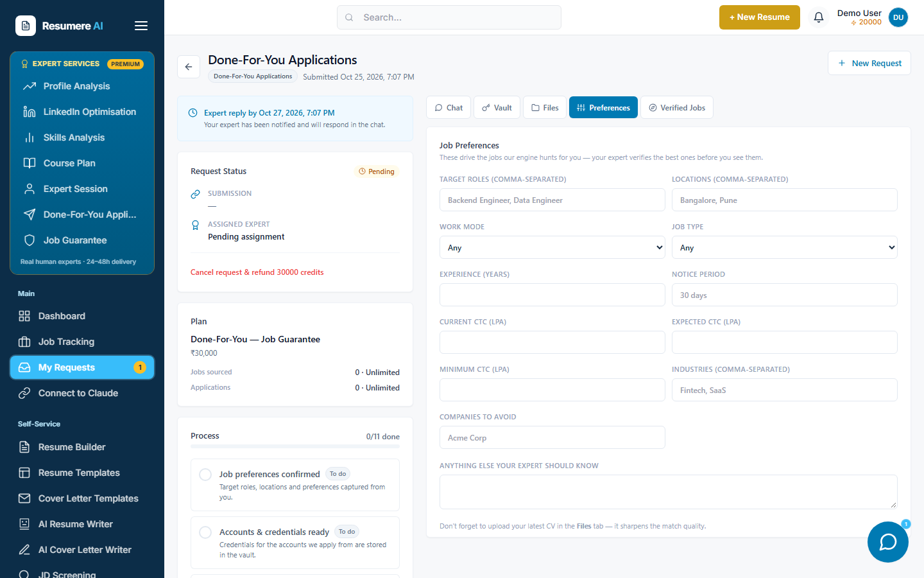This screenshot has height=578, width=924.
Task: Click the Resumere AI logo icon
Action: pos(26,26)
